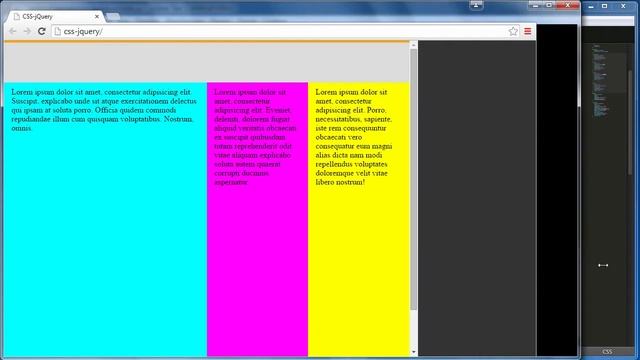640x360 pixels.
Task: Select the CSS-jQuery browser tab
Action: click(x=56, y=16)
